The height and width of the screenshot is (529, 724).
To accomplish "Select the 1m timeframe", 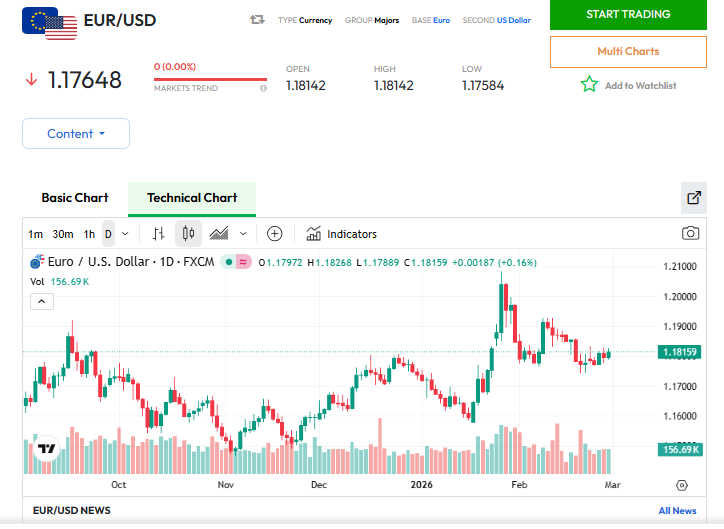I will [x=36, y=234].
